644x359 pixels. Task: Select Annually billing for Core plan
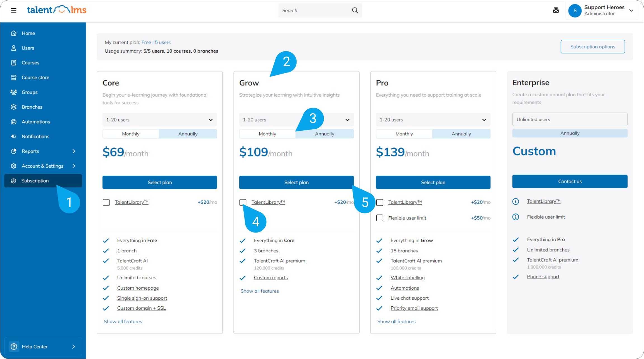[188, 133]
